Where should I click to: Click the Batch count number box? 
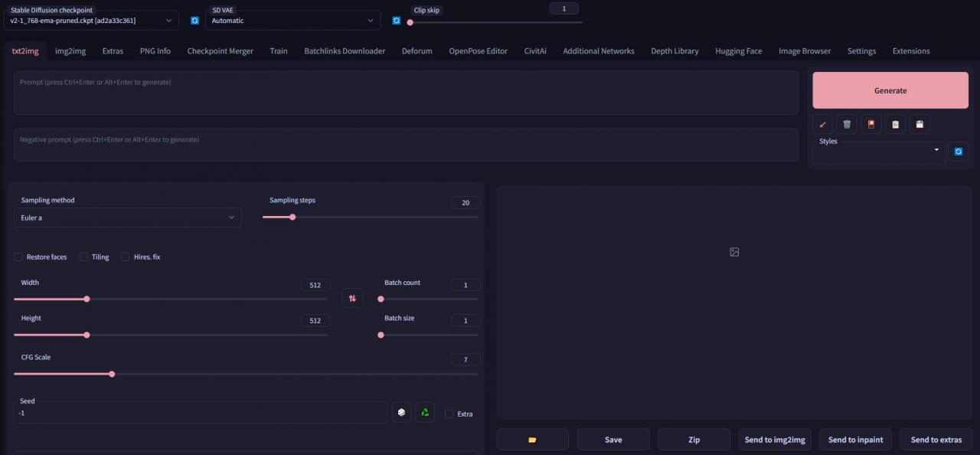[x=465, y=285]
